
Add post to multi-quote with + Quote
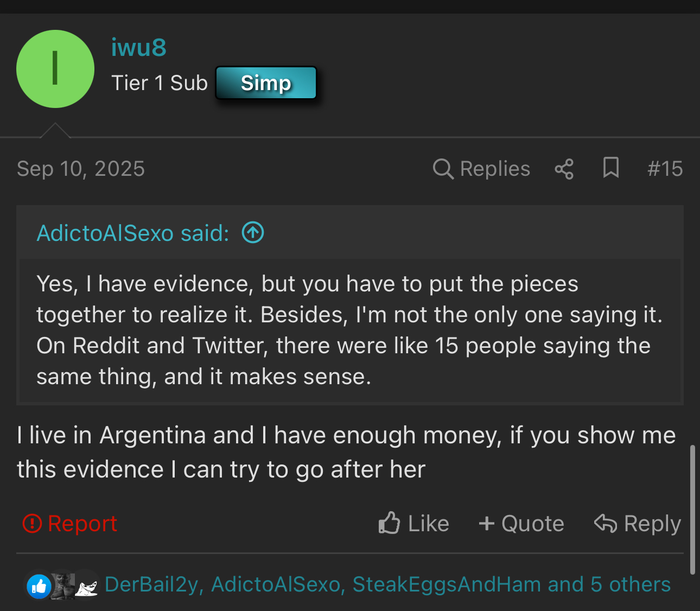tap(521, 524)
